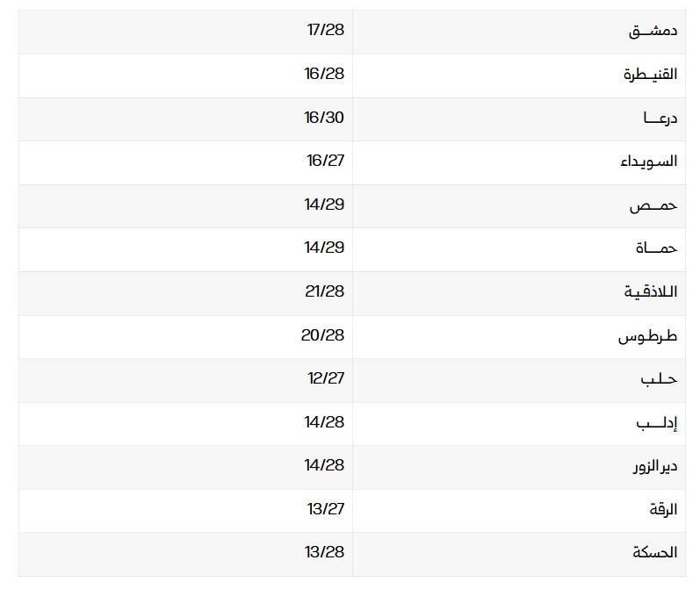Click the 17/28 temperature value
Image resolution: width=700 pixels, height=589 pixels.
325,31
